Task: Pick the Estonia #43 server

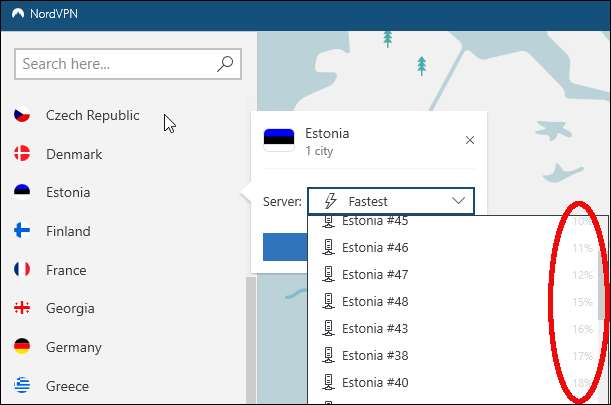Action: [375, 328]
